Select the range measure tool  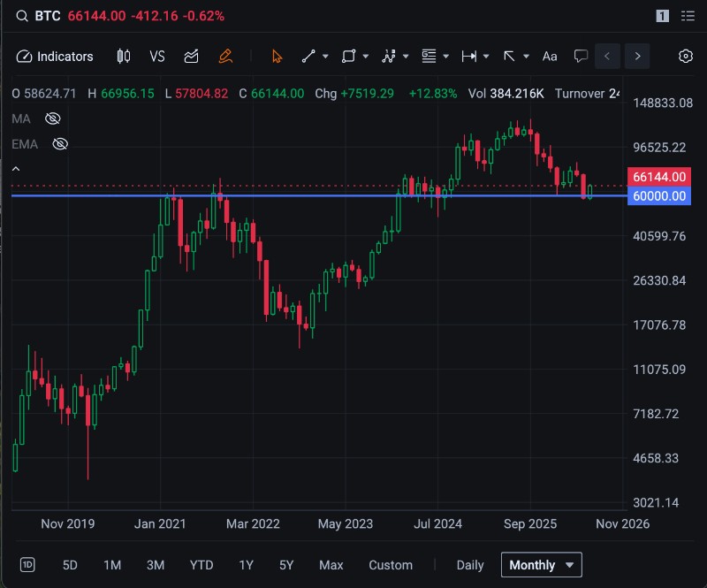(x=469, y=57)
